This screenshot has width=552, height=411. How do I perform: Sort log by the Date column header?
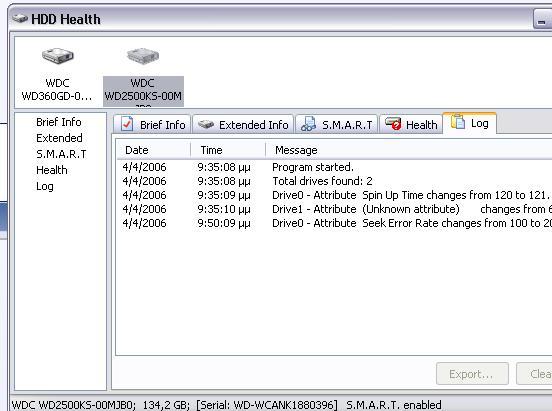coord(154,150)
